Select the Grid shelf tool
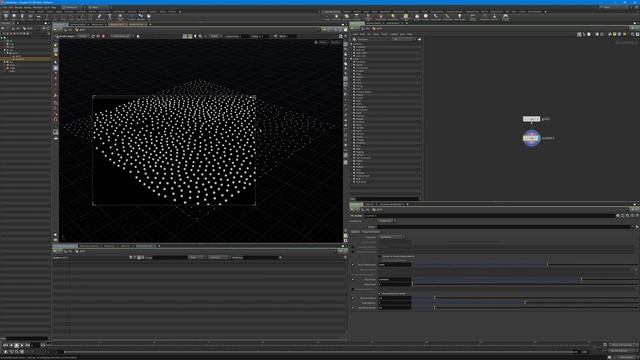 [x=38, y=17]
